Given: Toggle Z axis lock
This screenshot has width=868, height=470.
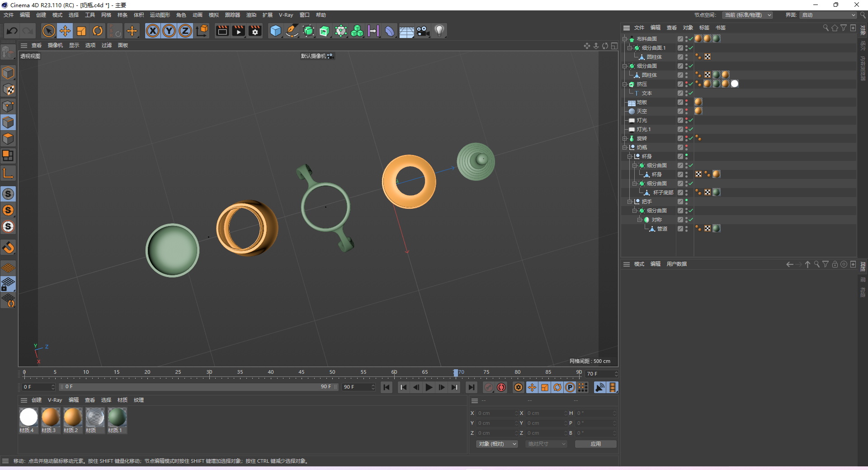Looking at the screenshot, I should click(185, 31).
